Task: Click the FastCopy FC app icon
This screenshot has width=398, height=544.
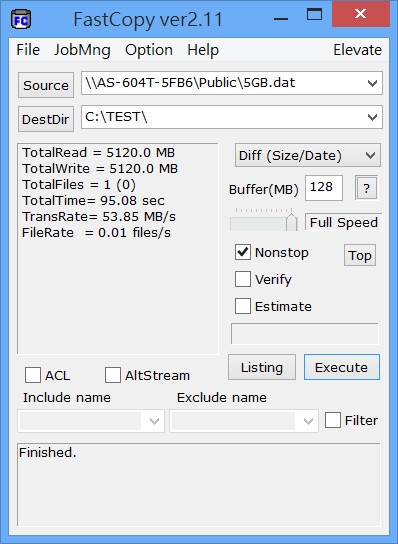Action: tap(21, 19)
